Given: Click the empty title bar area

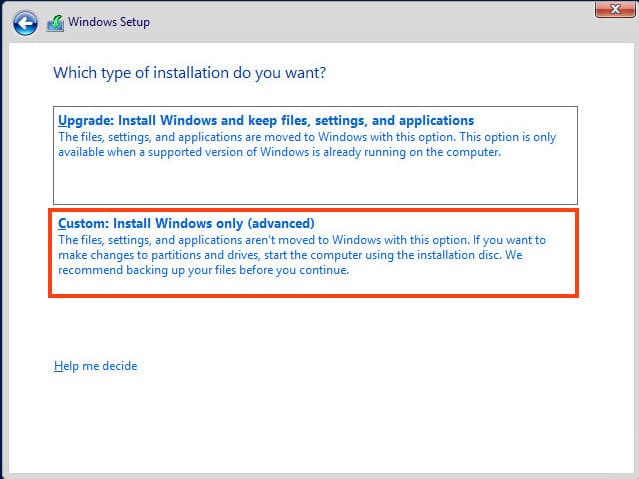Looking at the screenshot, I should click(350, 20).
